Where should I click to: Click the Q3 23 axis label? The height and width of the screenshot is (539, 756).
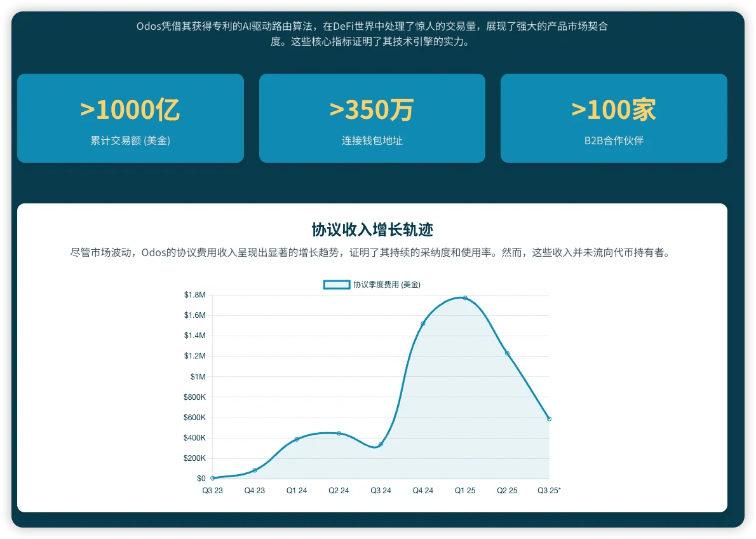pyautogui.click(x=213, y=490)
